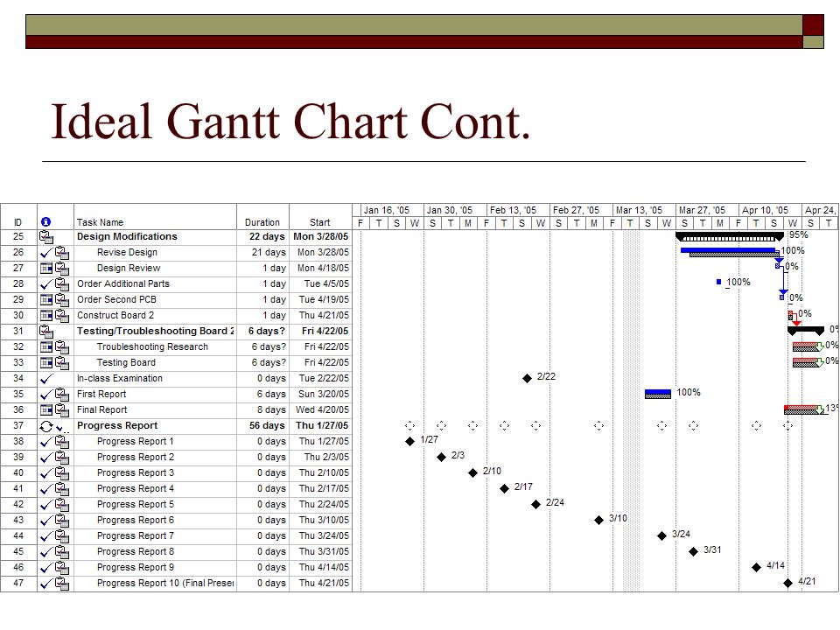Select the Progress Report summary task name
Viewport: 840px width, 630px height.
point(117,426)
